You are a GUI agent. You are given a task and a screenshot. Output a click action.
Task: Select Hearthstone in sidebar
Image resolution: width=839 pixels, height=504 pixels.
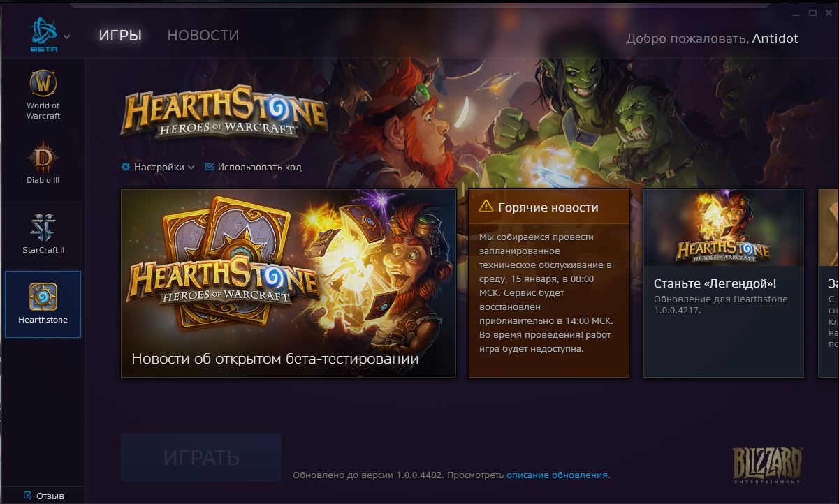click(x=43, y=304)
